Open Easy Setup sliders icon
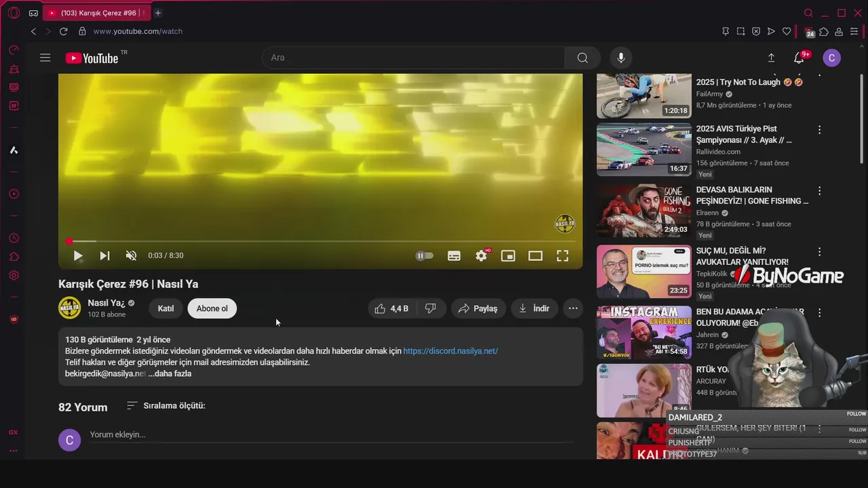This screenshot has height=488, width=868. pos(854,31)
